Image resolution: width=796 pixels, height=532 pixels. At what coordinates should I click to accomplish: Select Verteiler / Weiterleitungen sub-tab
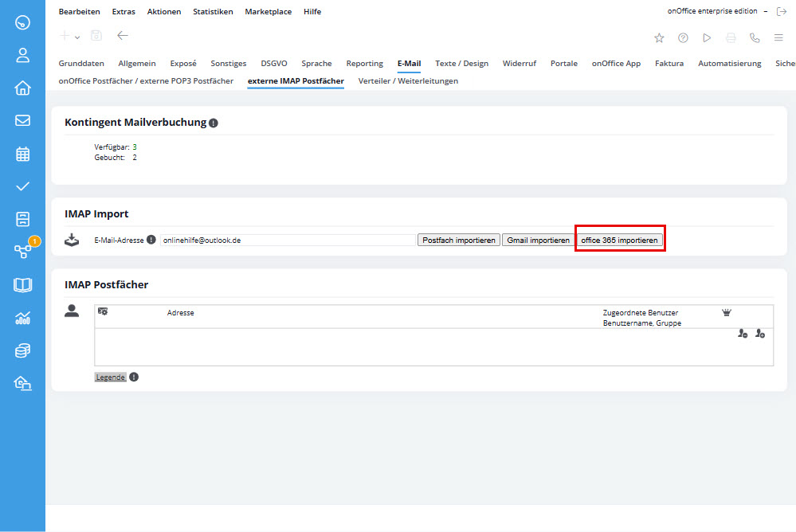click(x=408, y=81)
